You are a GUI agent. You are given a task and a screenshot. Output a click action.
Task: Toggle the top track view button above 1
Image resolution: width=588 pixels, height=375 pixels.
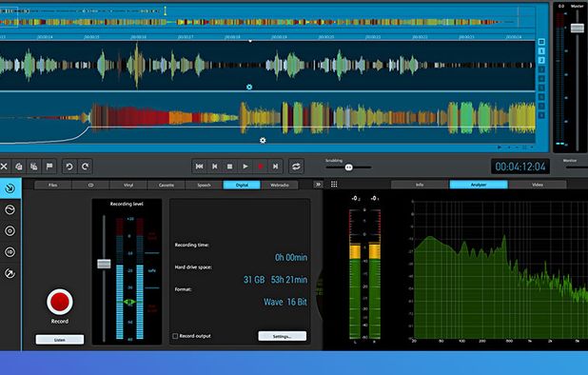tap(541, 42)
